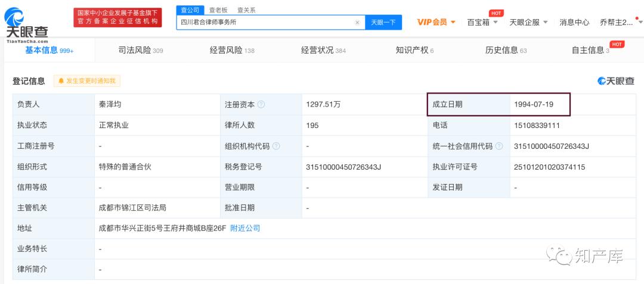Switch to 自主信息 tab
The height and width of the screenshot is (284, 644).
click(590, 51)
